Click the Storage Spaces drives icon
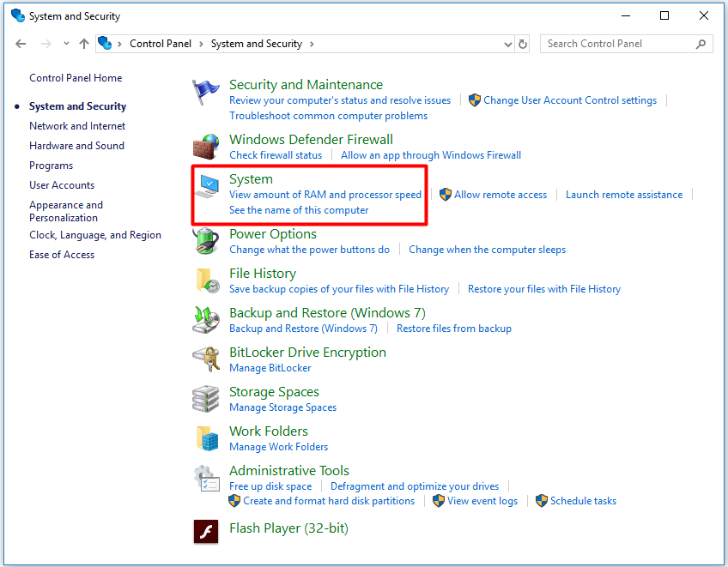Viewport: 728px width, 567px height. click(206, 399)
